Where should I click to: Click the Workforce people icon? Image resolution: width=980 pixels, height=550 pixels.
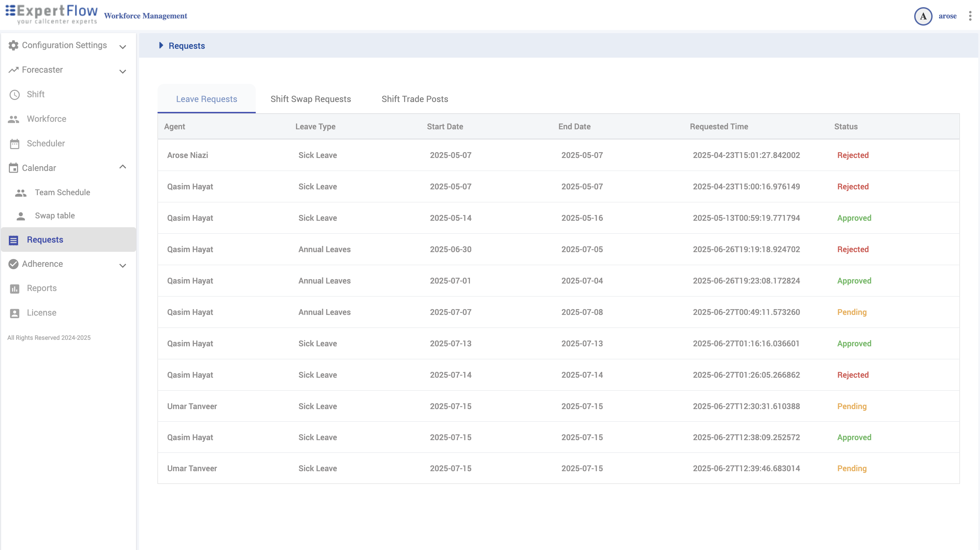click(14, 119)
